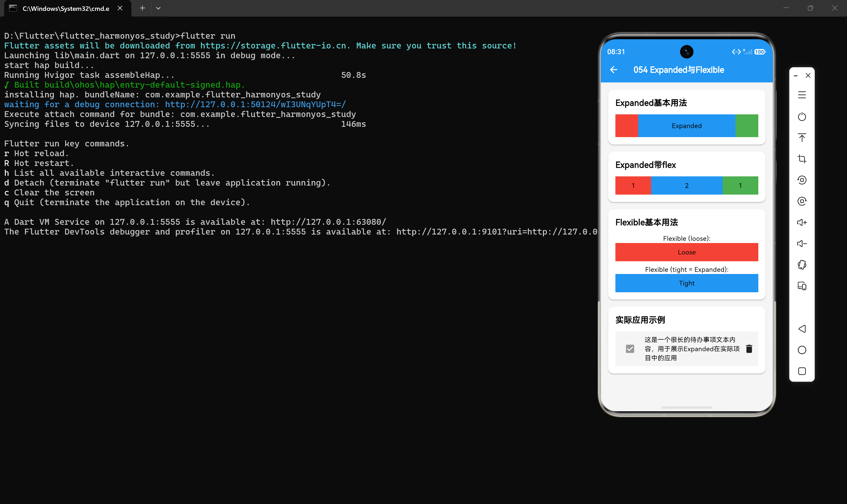Viewport: 847px width, 504px height.
Task: Tap the 054 Expanded与Flexible title
Action: pos(679,70)
